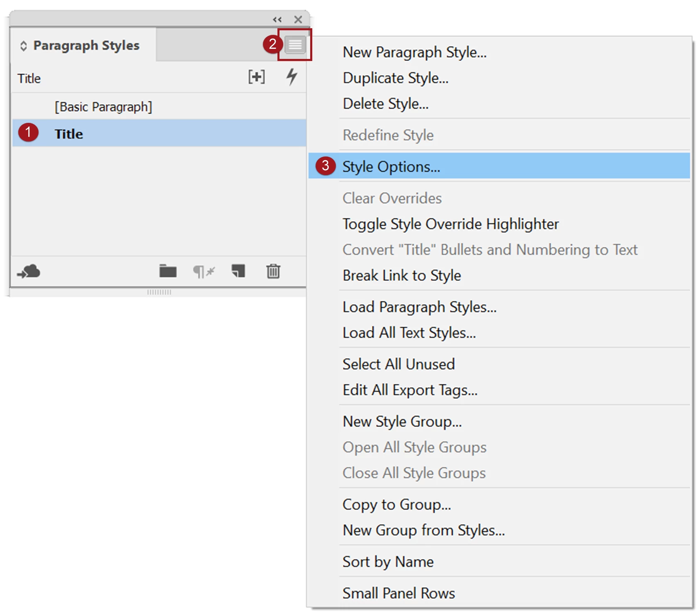Click the new style override plus icon
This screenshot has width=700, height=615.
[256, 77]
